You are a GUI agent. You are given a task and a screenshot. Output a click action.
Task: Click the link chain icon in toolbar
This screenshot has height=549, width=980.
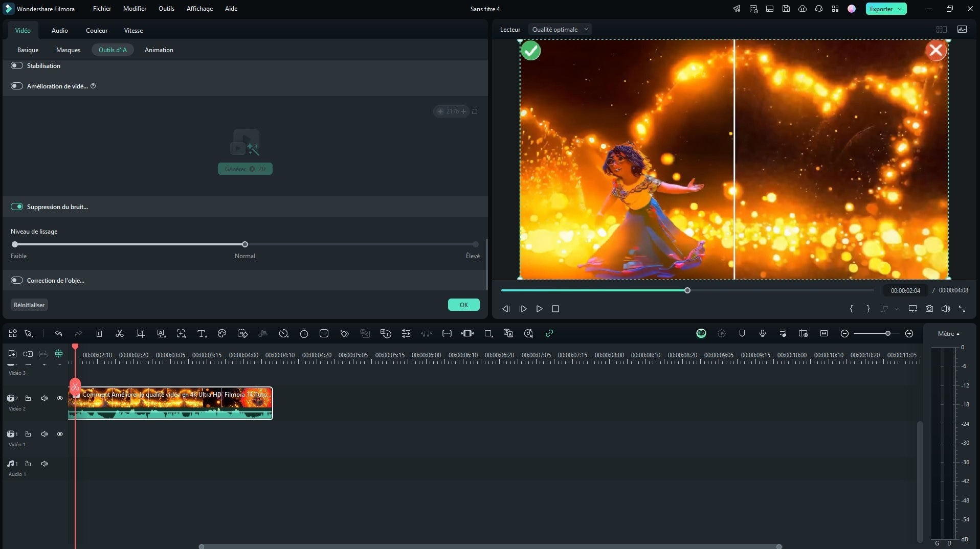[x=549, y=333]
